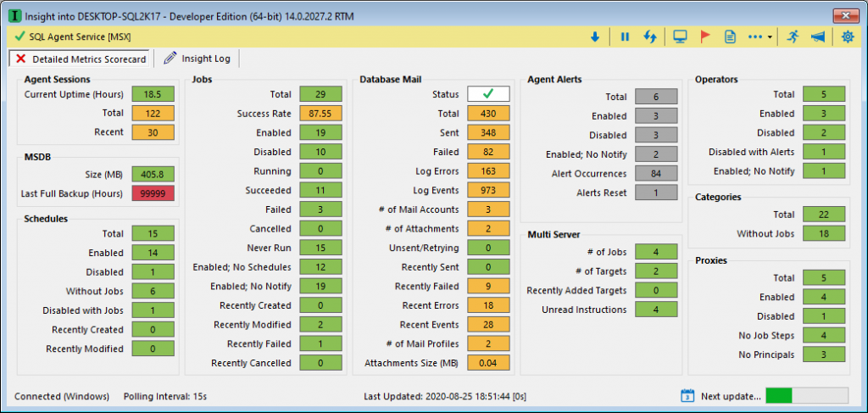This screenshot has height=413, width=868.
Task: Refresh metrics using the refresh arrows icon
Action: click(650, 37)
